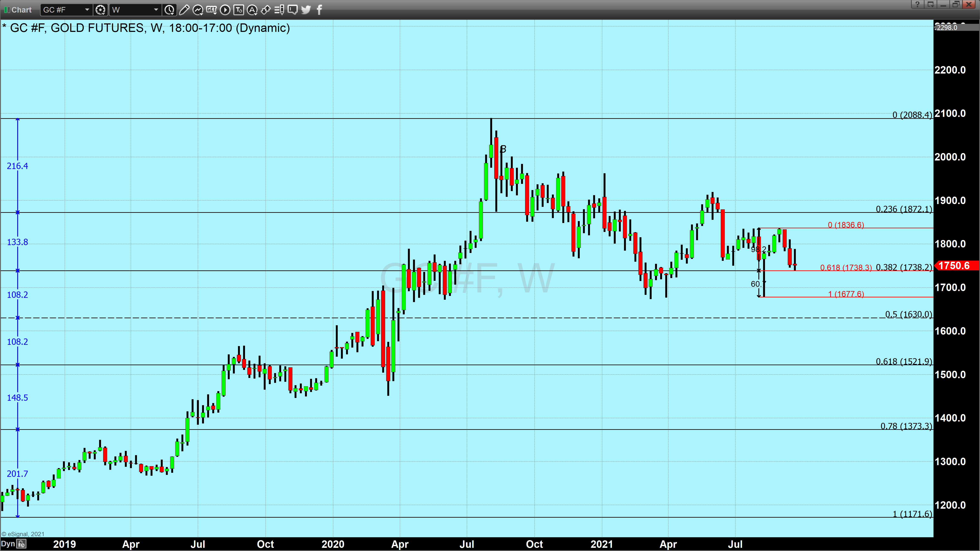980x551 pixels.
Task: Open the help question mark button
Action: click(x=917, y=4)
